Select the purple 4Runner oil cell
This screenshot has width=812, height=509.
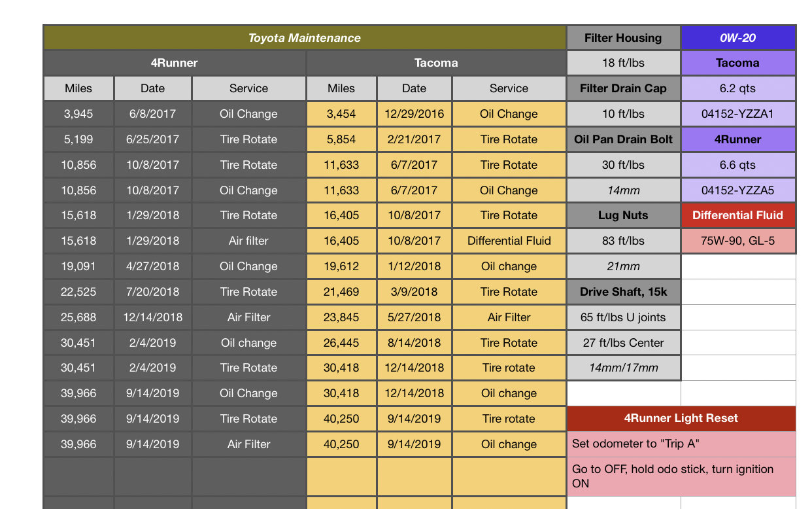coord(738,139)
